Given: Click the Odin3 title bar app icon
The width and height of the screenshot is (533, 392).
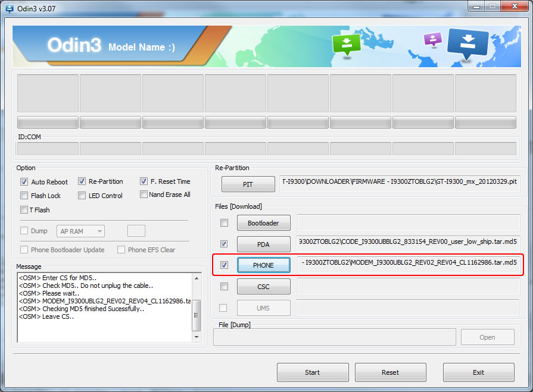Looking at the screenshot, I should [9, 9].
